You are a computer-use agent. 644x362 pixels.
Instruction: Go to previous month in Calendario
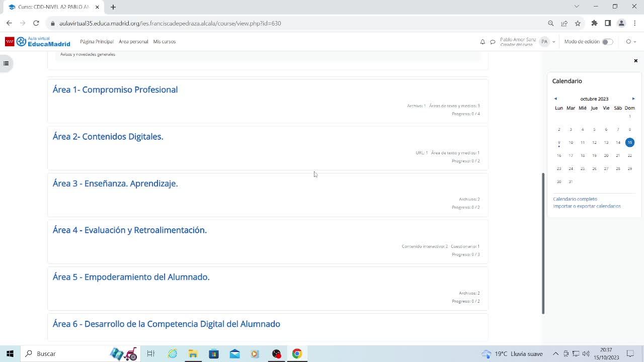(555, 99)
